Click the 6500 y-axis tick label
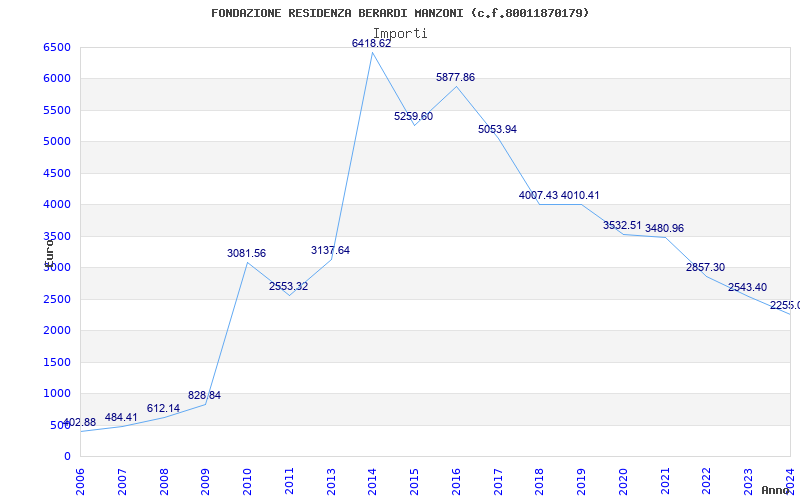Viewport: 800px width, 500px height. point(57,47)
